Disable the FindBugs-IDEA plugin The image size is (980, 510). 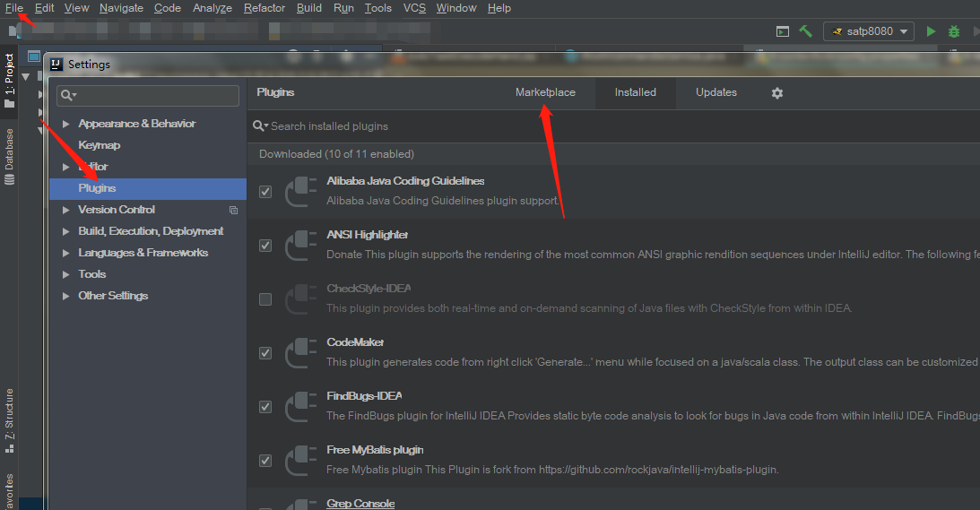tap(265, 406)
